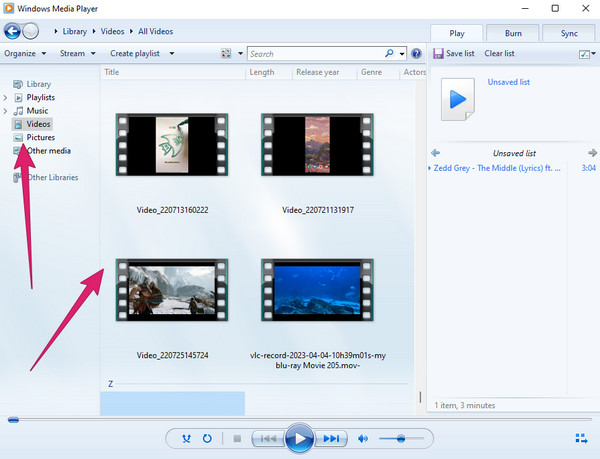Mute the volume speaker button
The width and height of the screenshot is (600, 459).
point(363,438)
